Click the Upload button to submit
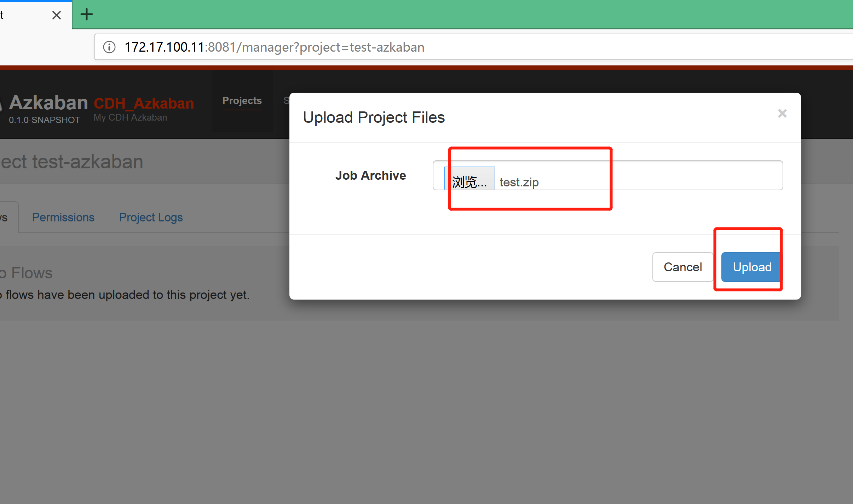Image resolution: width=853 pixels, height=504 pixels. 751,266
